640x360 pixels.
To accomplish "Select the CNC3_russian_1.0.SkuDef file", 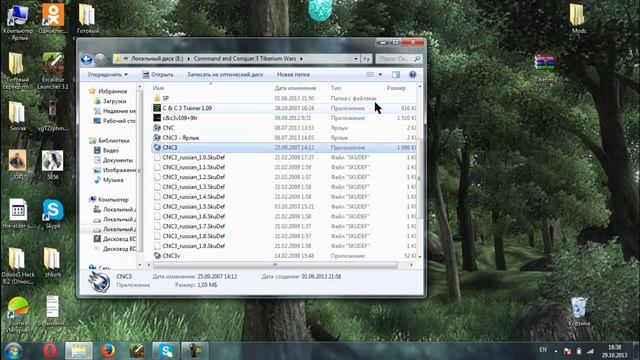I will point(284,157).
